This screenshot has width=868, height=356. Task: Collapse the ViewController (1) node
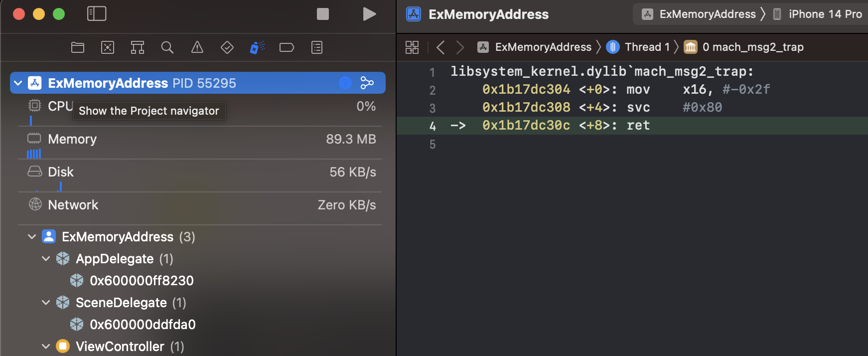coord(46,346)
